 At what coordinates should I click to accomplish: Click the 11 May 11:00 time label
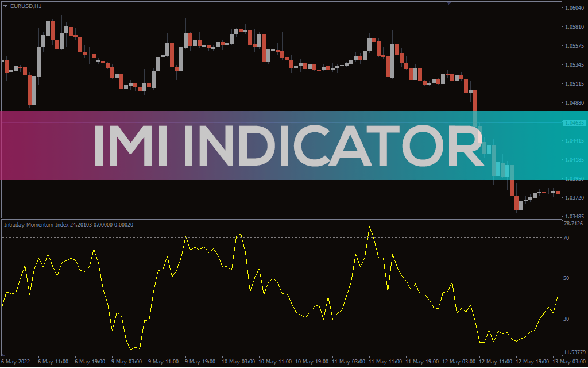385,362
